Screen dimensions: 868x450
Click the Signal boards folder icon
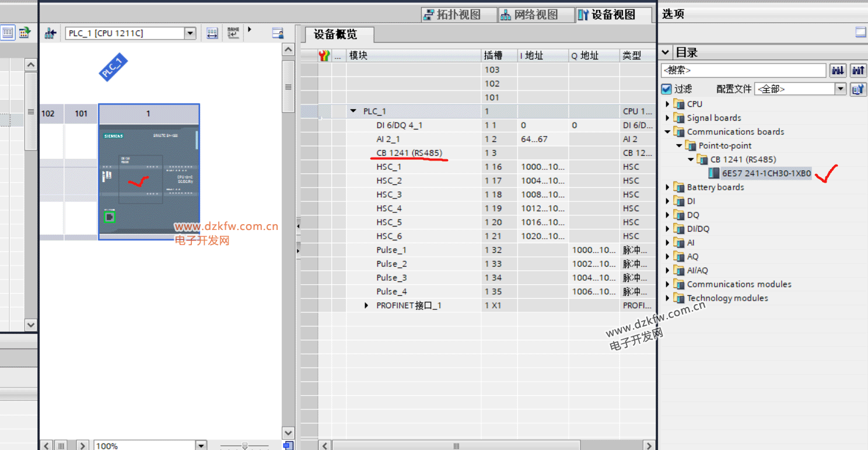click(x=678, y=118)
